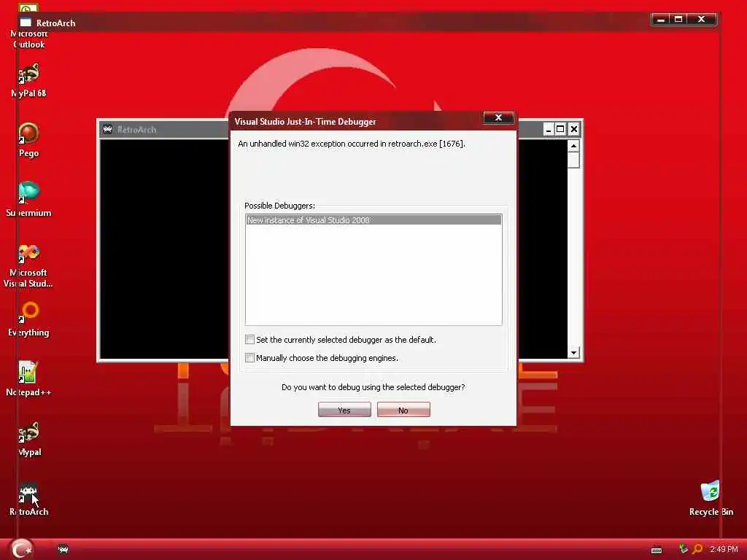Click the Possible Debuggers label
Viewport: 747px width, 560px height.
pyautogui.click(x=279, y=206)
